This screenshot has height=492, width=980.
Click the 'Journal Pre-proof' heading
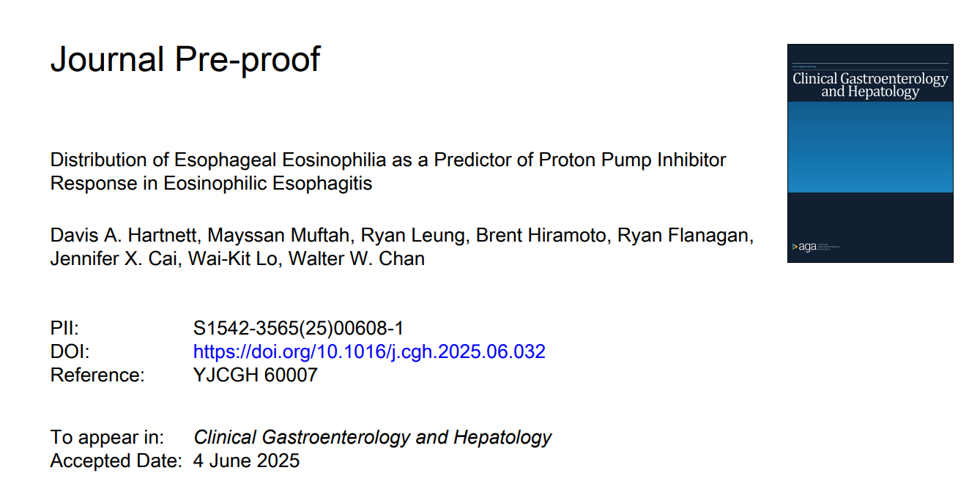click(x=185, y=59)
